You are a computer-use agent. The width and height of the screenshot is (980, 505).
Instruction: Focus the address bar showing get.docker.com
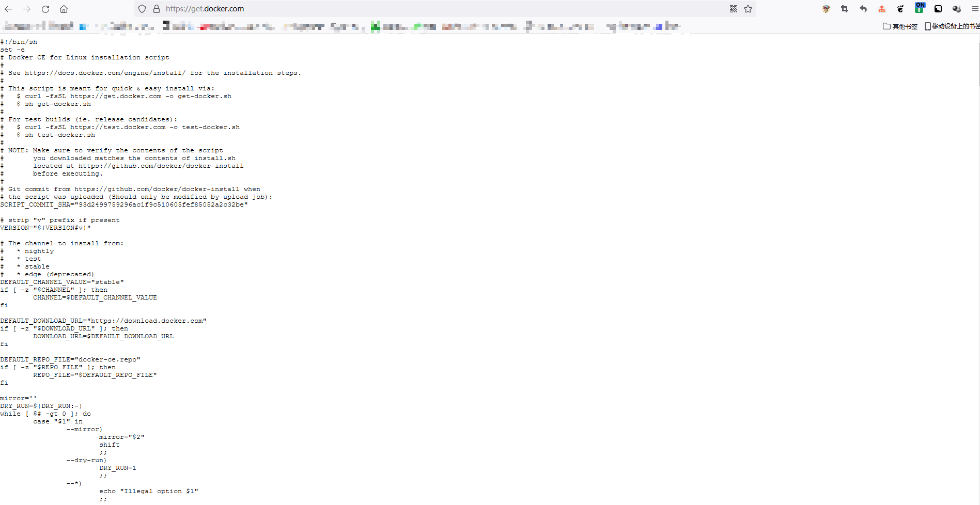pos(444,9)
